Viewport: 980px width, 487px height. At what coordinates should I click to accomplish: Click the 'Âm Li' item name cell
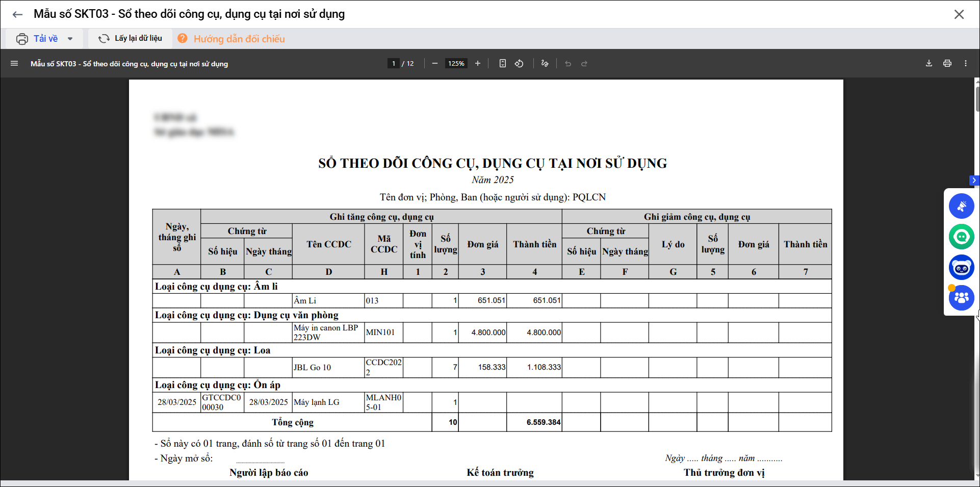[x=328, y=300]
